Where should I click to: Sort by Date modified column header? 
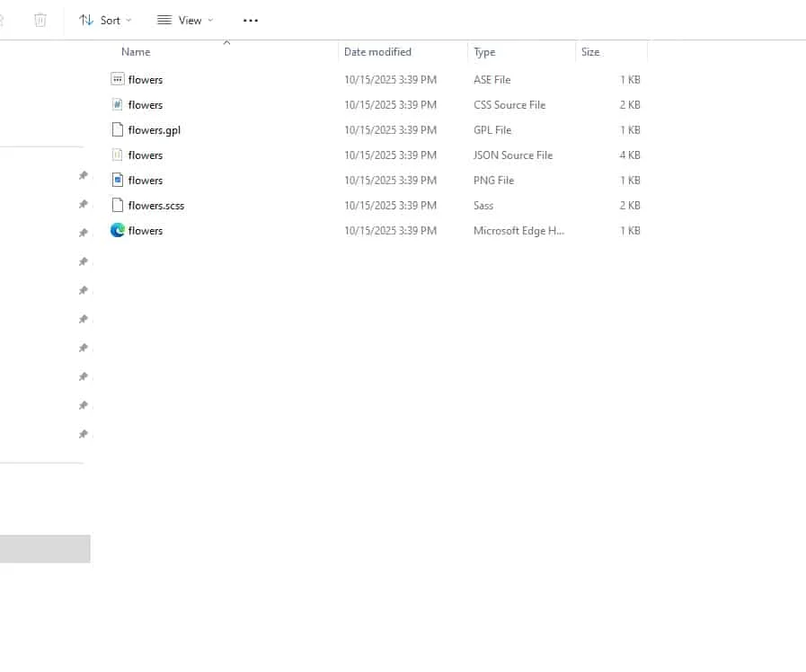377,52
